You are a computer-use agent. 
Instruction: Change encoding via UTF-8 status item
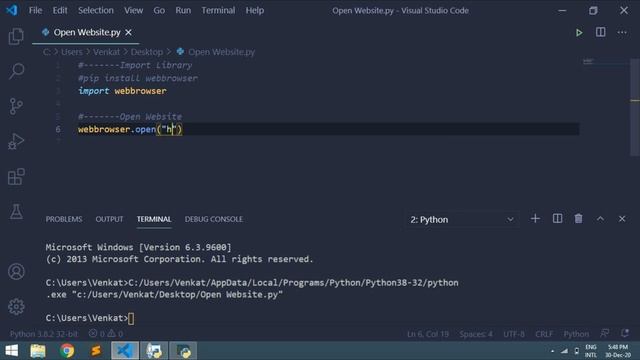514,334
